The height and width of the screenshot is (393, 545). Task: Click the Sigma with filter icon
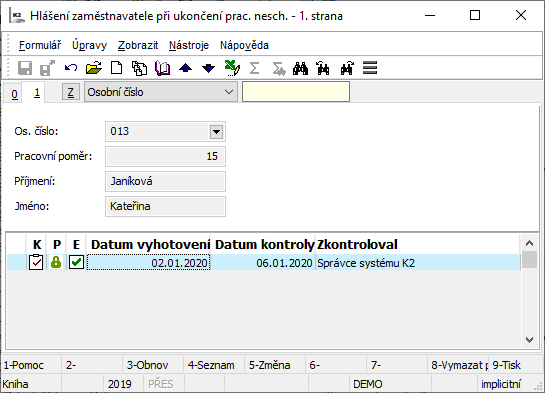278,68
